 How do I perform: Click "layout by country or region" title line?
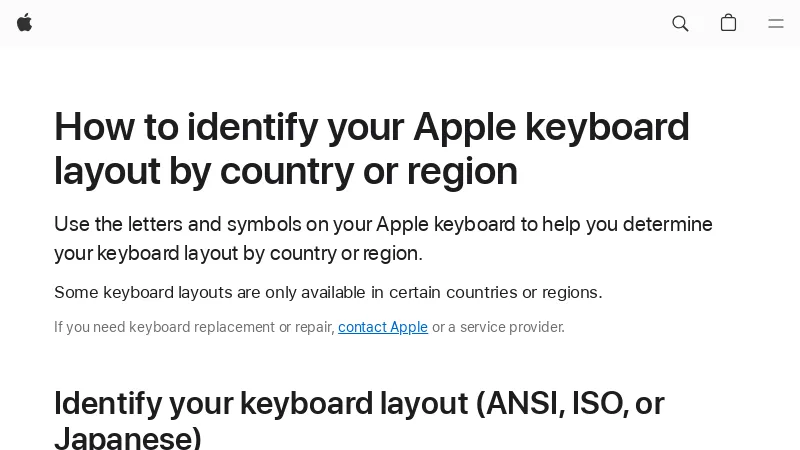click(285, 171)
